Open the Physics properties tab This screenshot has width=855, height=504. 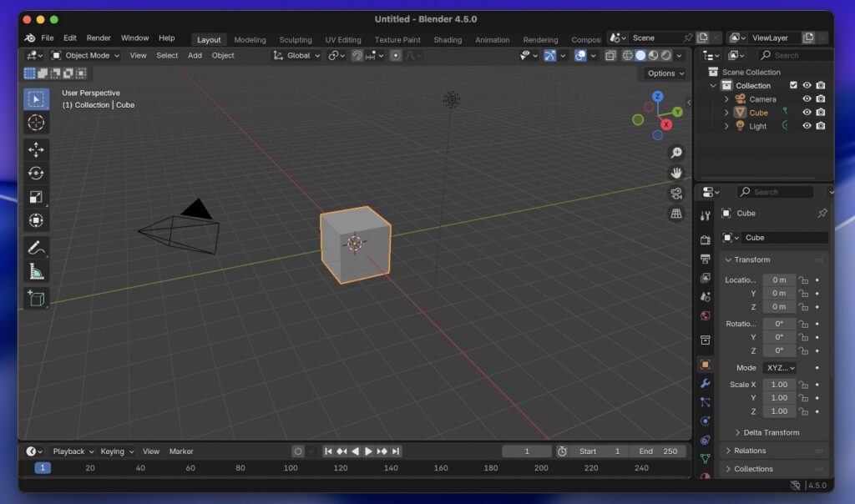[705, 421]
